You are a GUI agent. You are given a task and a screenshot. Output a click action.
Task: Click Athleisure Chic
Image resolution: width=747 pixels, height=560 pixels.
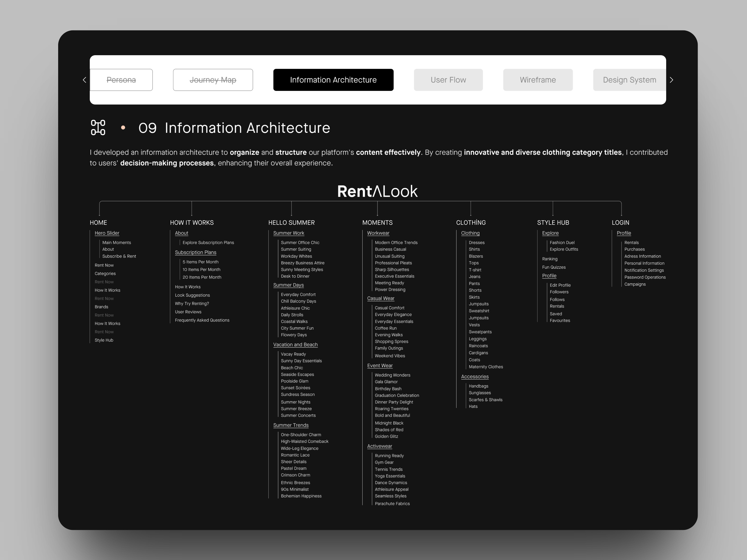[296, 309]
